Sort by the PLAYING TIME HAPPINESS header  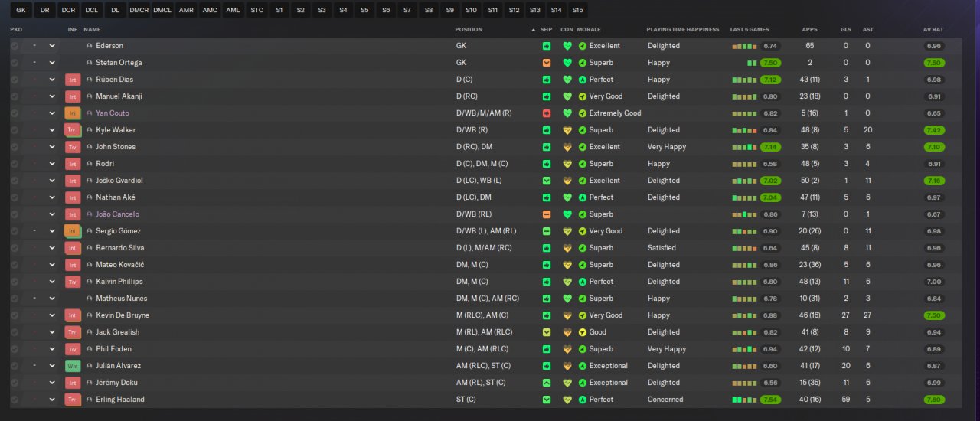[683, 29]
